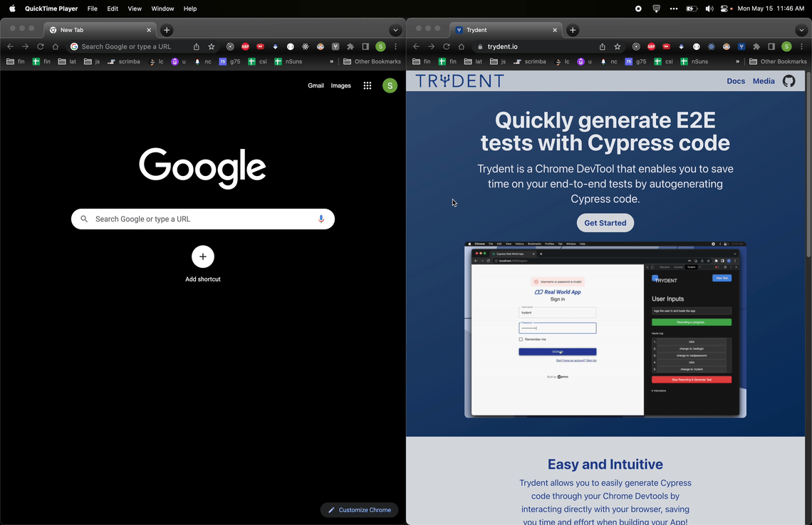Open a new tab in the right window

click(573, 30)
